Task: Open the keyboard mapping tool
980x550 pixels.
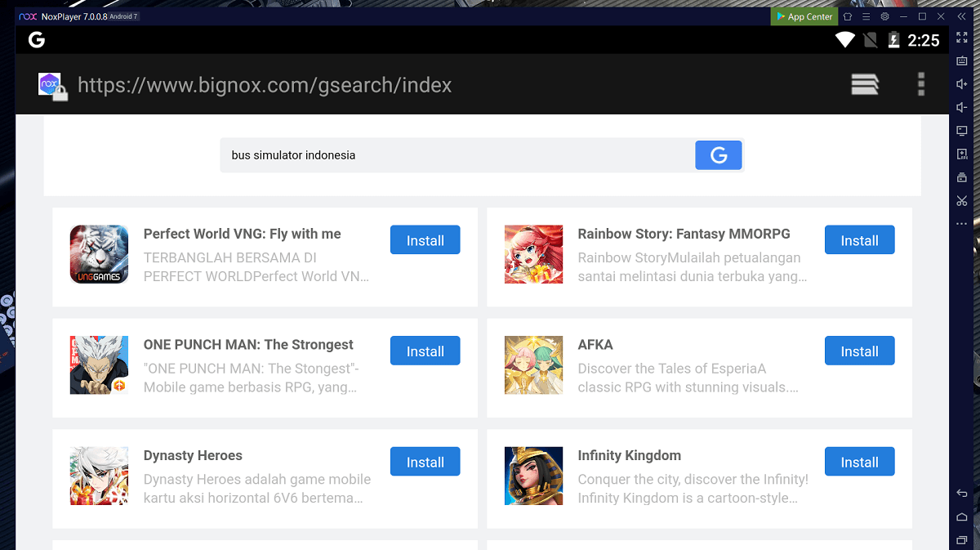Action: tap(961, 60)
